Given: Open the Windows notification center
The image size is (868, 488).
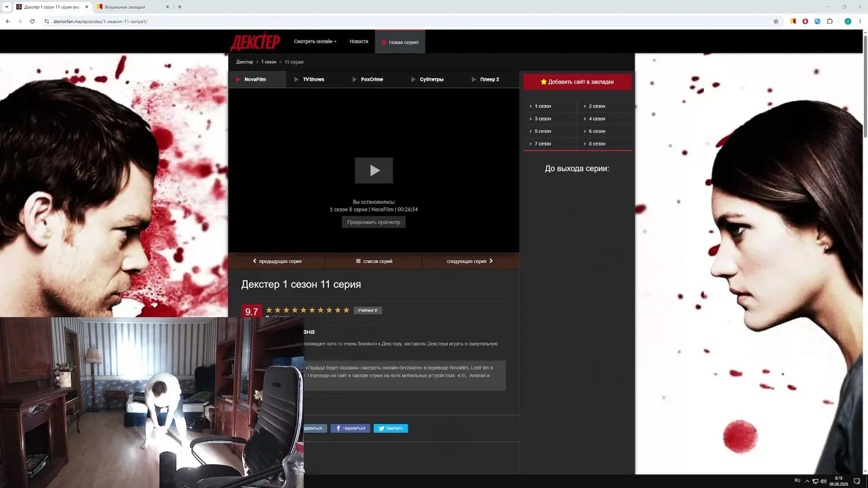Looking at the screenshot, I should pyautogui.click(x=857, y=481).
